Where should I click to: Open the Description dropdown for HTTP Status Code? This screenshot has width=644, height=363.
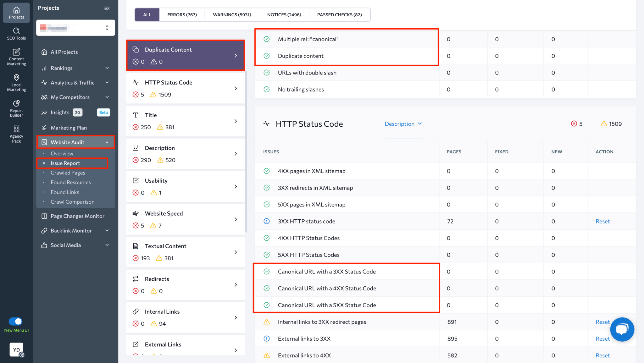403,124
